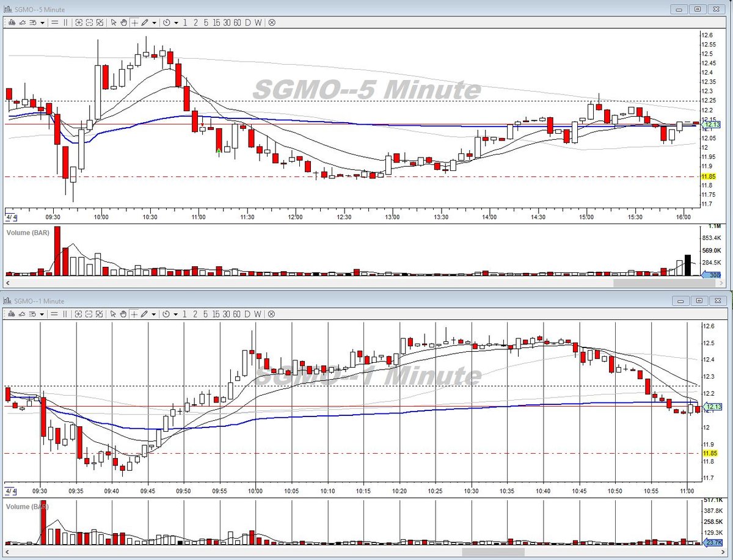733x560 pixels.
Task: Switch 5 Minute window to Weekly (W) interval
Action: pos(258,23)
